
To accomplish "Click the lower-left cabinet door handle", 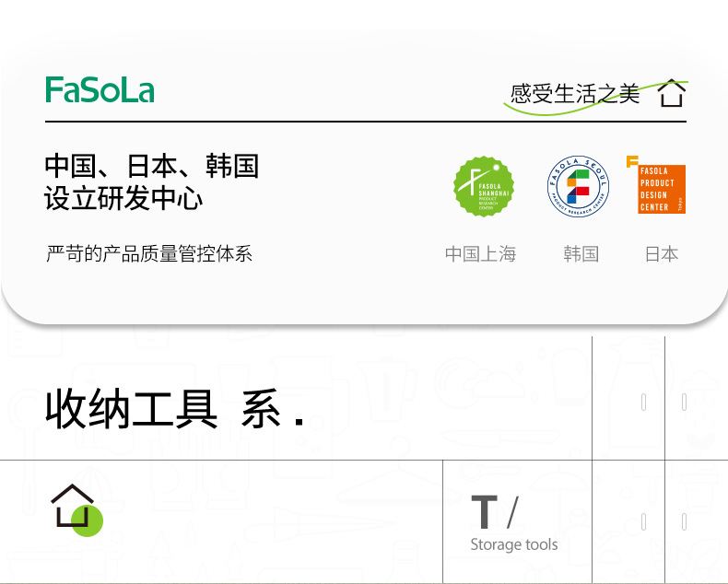I will 643,521.
